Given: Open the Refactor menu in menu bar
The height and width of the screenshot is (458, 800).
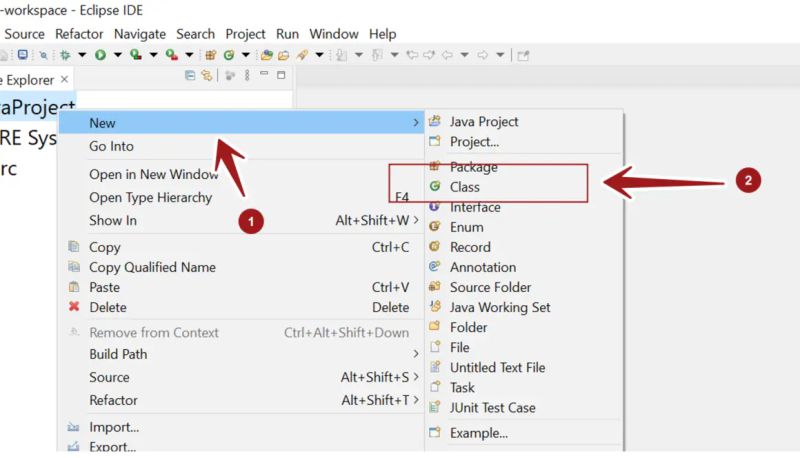Looking at the screenshot, I should click(79, 34).
